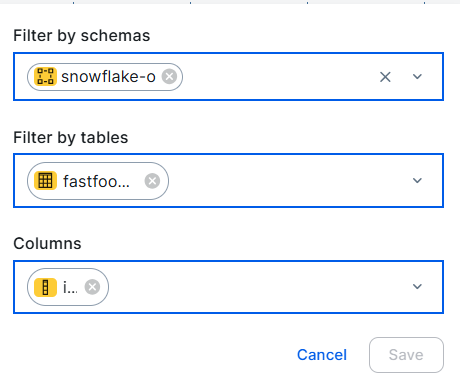The width and height of the screenshot is (460, 376).
Task: Select the i... column chip label
Action: (x=70, y=287)
